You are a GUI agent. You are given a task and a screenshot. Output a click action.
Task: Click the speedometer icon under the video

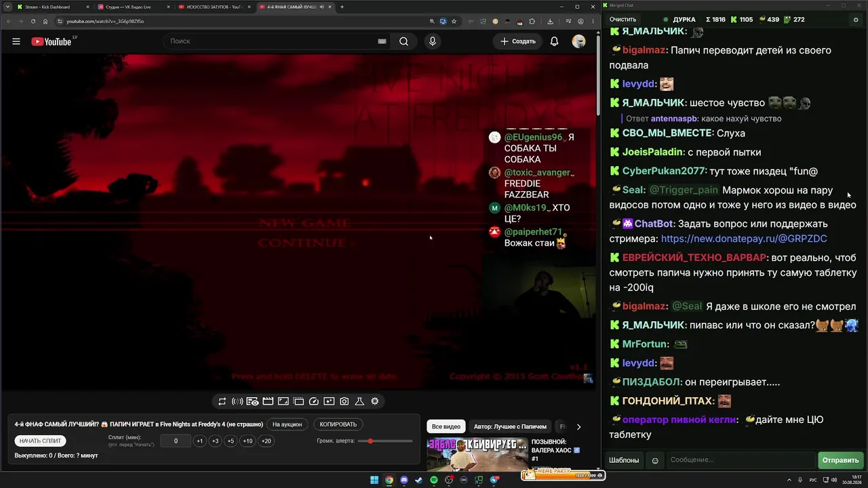pyautogui.click(x=314, y=401)
